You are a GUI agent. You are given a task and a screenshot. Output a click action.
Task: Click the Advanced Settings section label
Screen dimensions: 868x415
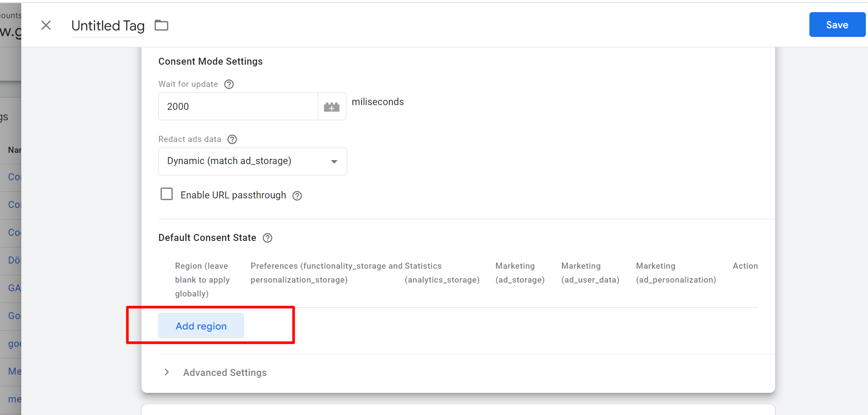pyautogui.click(x=224, y=372)
